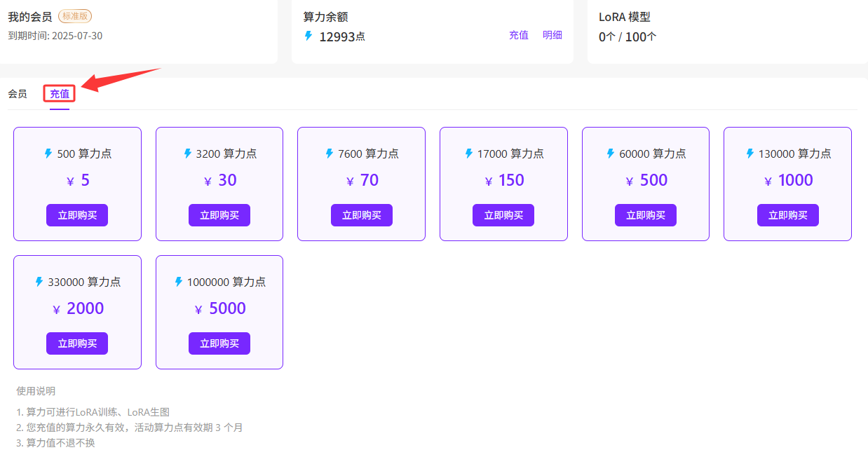Buy the 500 算力点 package for ¥5

77,215
